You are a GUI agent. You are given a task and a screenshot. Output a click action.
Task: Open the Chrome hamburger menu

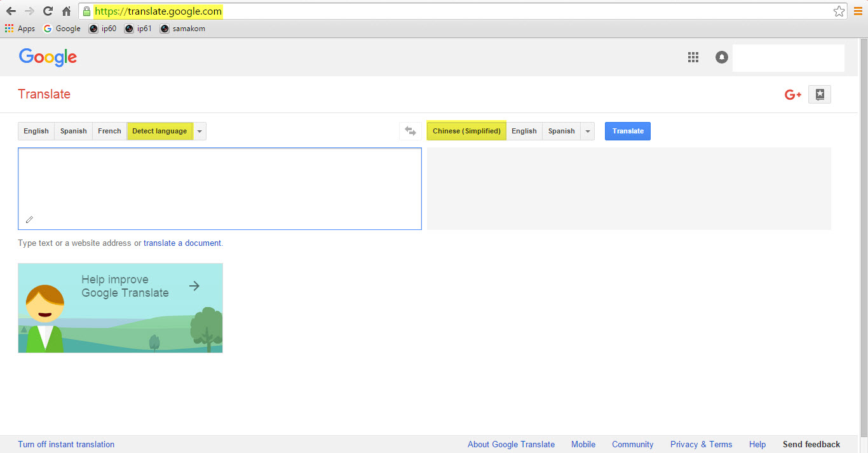point(858,11)
